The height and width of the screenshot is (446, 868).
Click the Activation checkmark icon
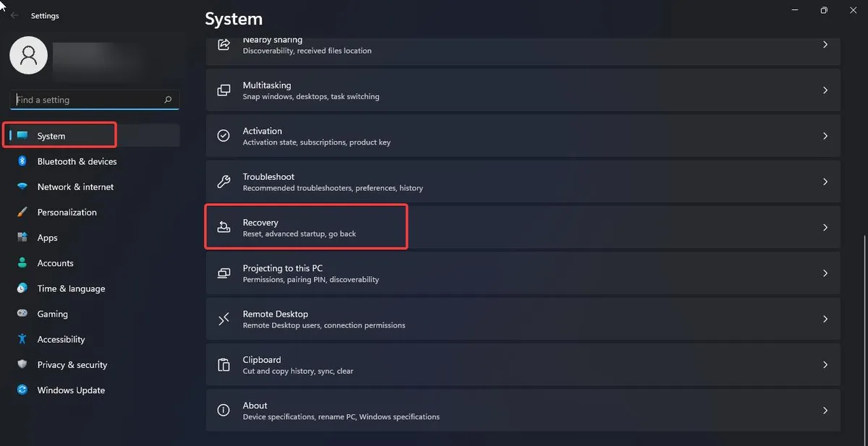pos(224,136)
